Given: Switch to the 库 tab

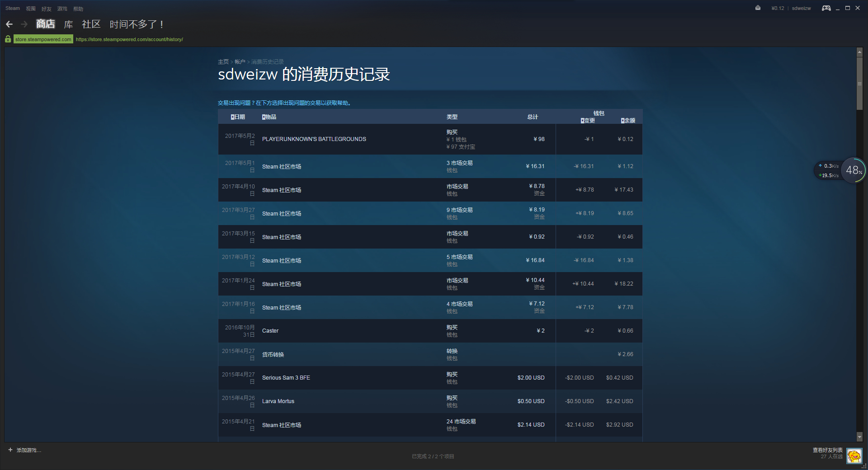Looking at the screenshot, I should pos(68,24).
